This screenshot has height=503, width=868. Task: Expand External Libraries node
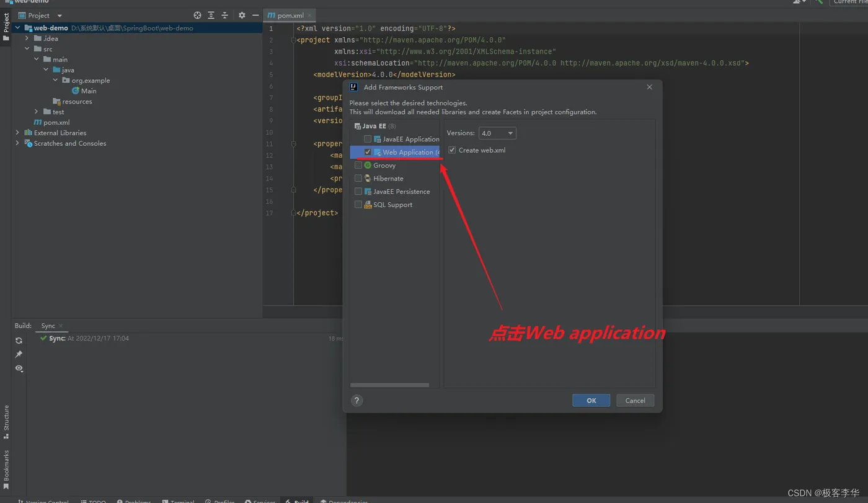(x=17, y=133)
